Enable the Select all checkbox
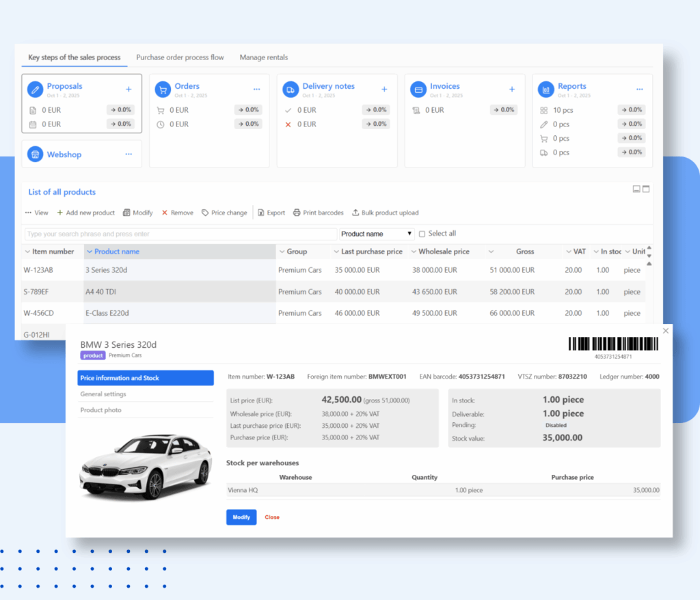The width and height of the screenshot is (700, 600). coord(422,234)
